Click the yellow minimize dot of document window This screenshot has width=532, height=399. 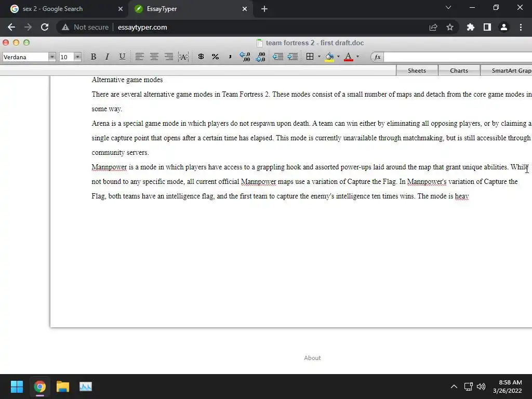click(x=16, y=43)
